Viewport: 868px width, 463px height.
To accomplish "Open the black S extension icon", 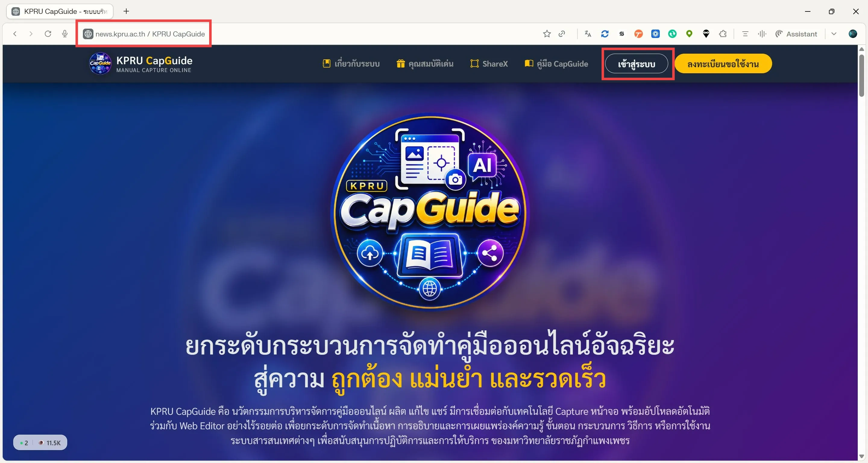I will (x=622, y=34).
